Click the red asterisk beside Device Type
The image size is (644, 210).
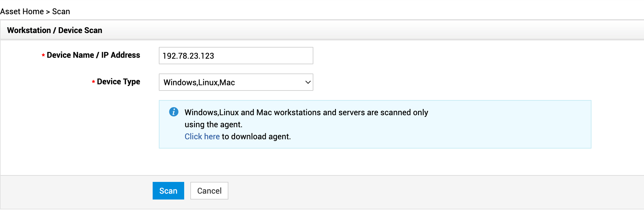(93, 82)
